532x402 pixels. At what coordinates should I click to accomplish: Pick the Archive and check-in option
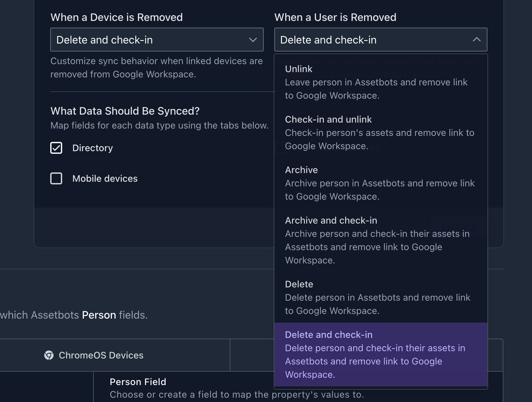[381, 240]
